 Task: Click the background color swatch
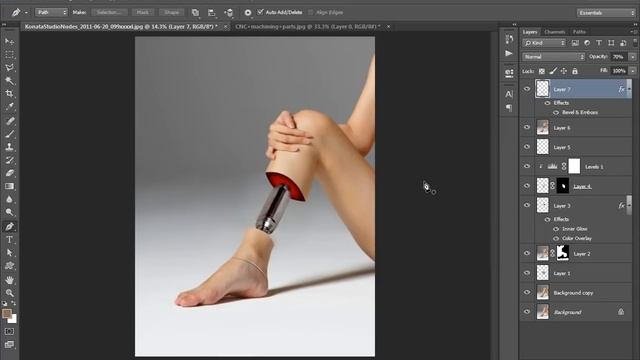pyautogui.click(x=13, y=319)
